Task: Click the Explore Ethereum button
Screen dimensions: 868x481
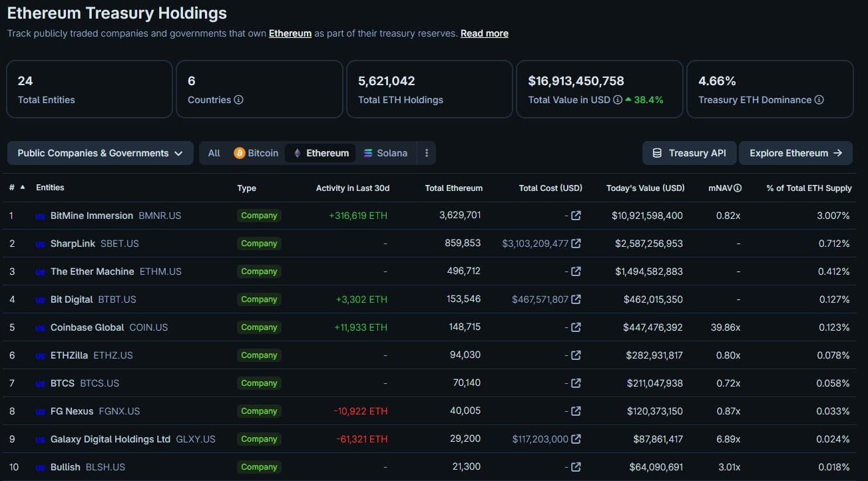Action: pos(795,153)
